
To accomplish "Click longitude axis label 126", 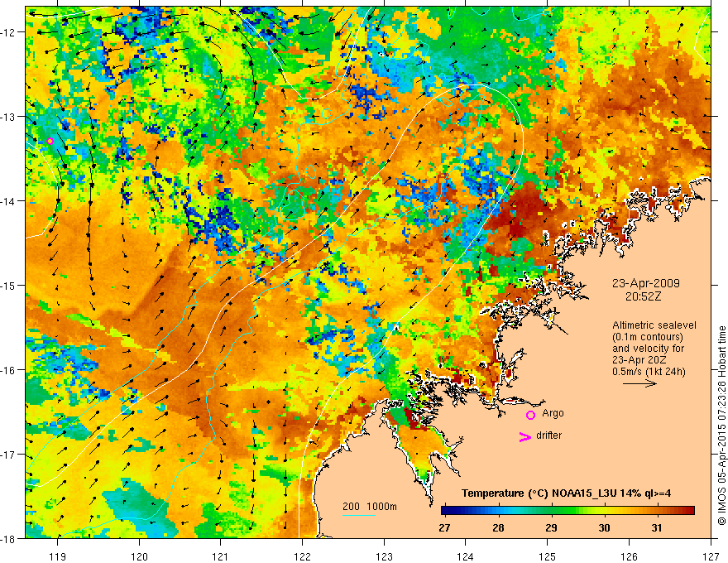I will click(x=629, y=557).
